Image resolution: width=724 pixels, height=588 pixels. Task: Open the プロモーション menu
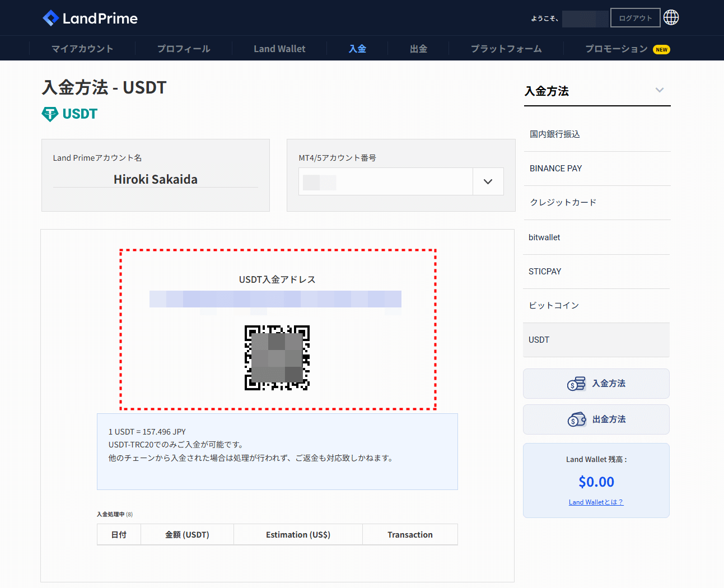616,49
